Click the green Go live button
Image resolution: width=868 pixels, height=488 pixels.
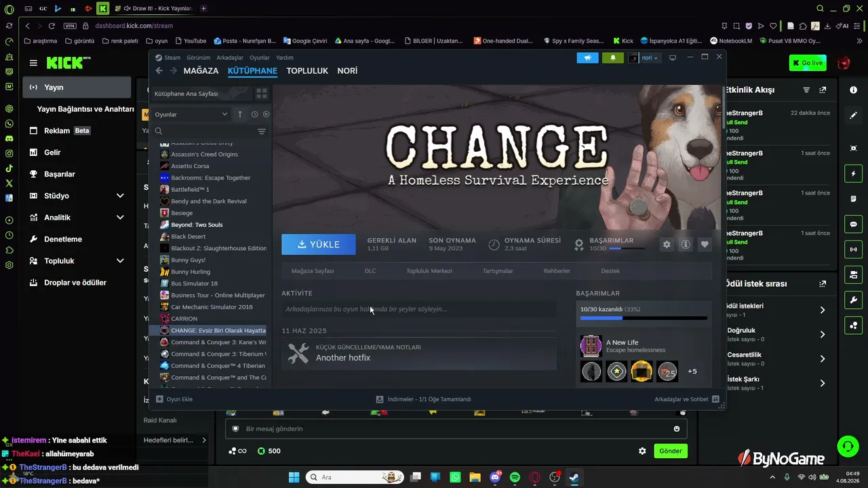808,63
